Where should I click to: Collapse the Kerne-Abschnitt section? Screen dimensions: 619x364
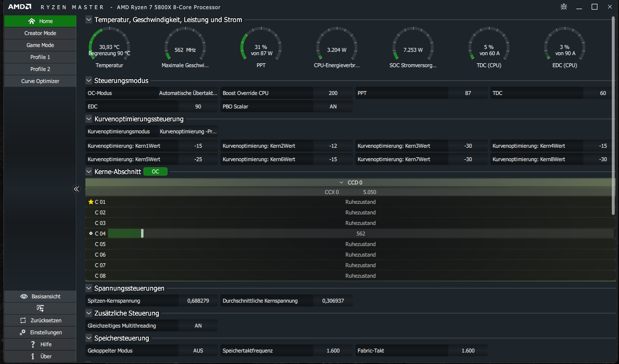coord(89,171)
